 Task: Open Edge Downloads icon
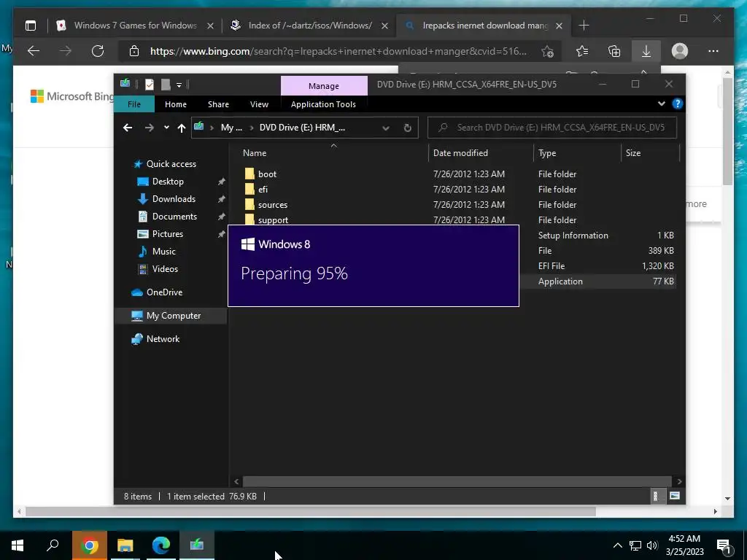646,51
